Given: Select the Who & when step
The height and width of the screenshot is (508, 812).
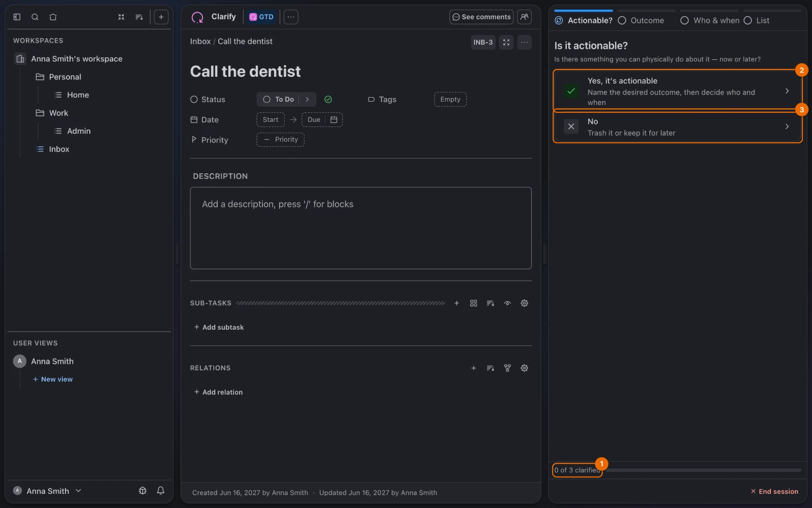Looking at the screenshot, I should coord(710,20).
